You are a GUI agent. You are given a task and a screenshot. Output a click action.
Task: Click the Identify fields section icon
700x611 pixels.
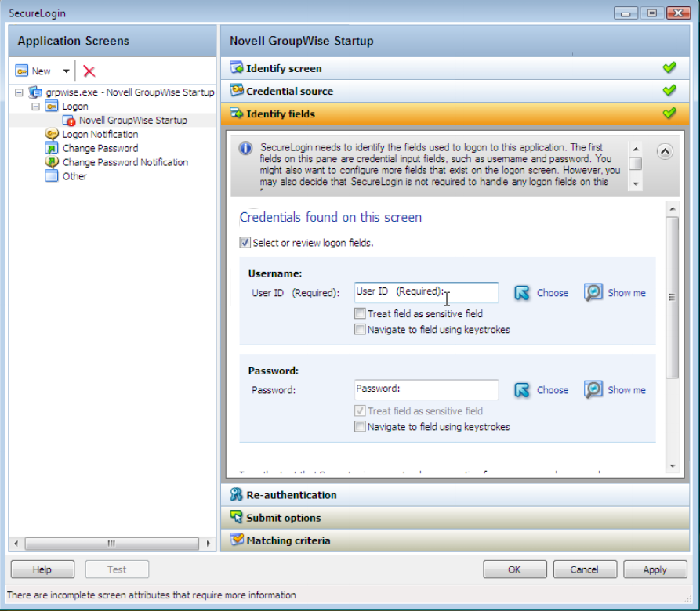[236, 114]
